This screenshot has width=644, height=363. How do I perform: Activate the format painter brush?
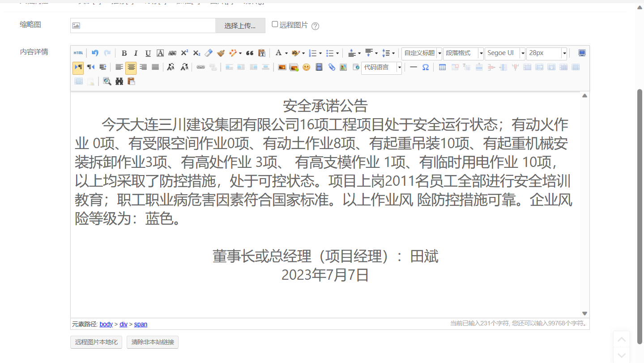[x=221, y=53]
